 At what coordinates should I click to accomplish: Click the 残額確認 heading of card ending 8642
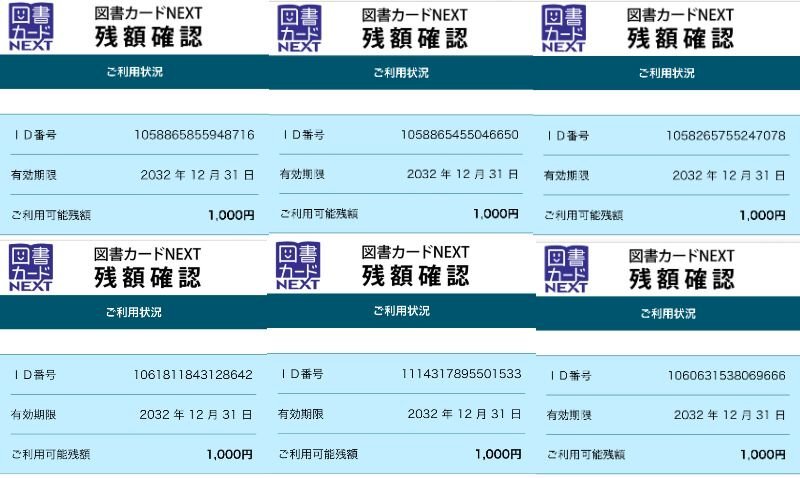147,278
